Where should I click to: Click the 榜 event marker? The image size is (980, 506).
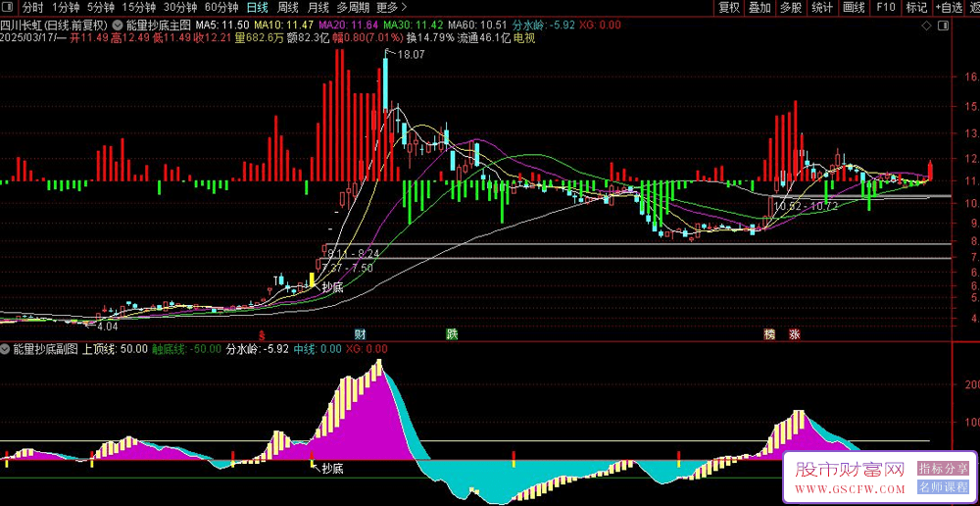coord(770,334)
